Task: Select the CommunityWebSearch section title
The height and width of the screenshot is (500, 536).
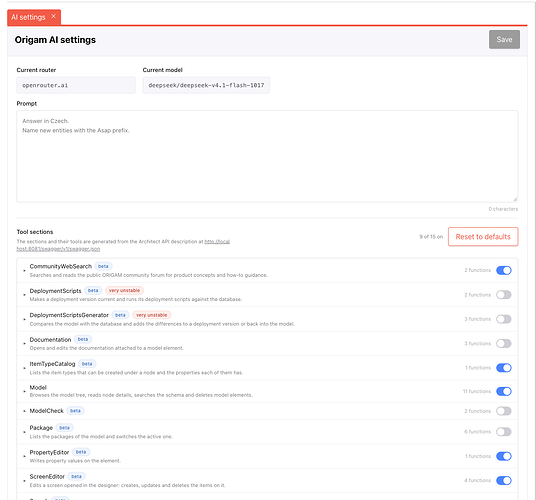Action: [61, 266]
